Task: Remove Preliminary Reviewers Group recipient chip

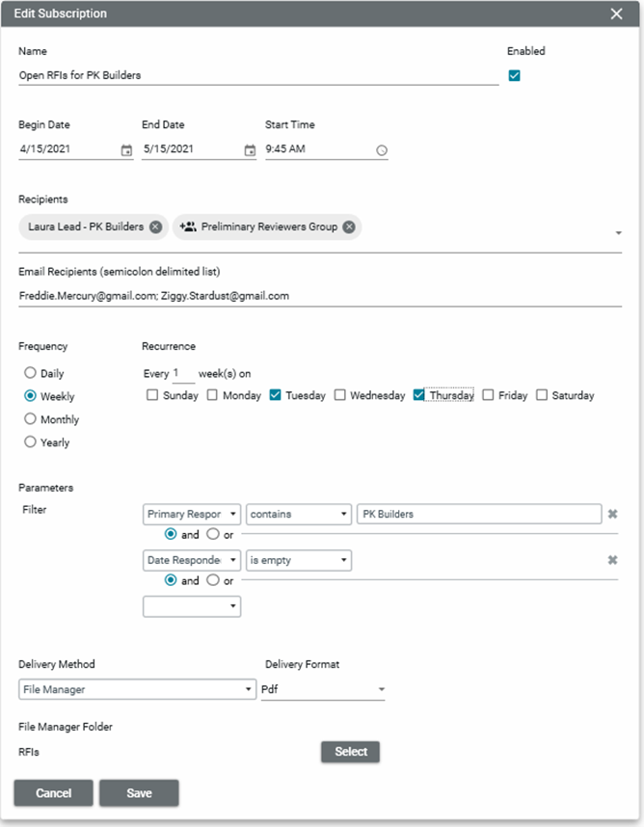Action: tap(349, 227)
